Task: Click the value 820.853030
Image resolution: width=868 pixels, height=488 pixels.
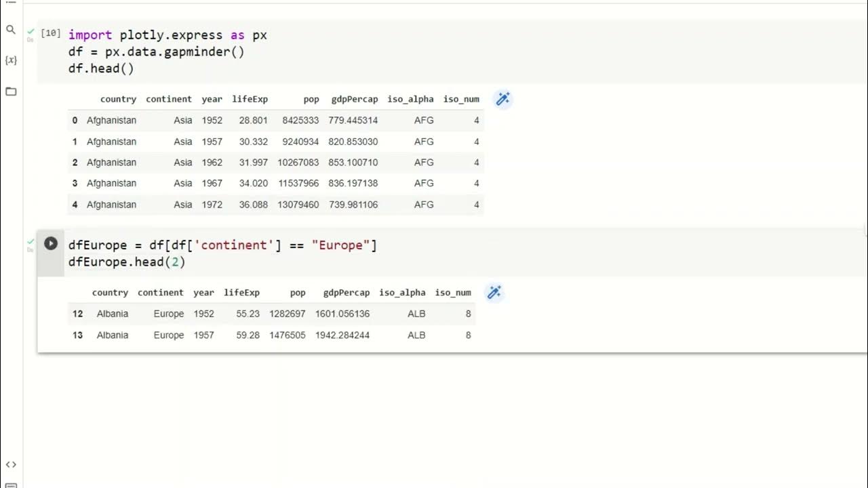Action: [353, 142]
